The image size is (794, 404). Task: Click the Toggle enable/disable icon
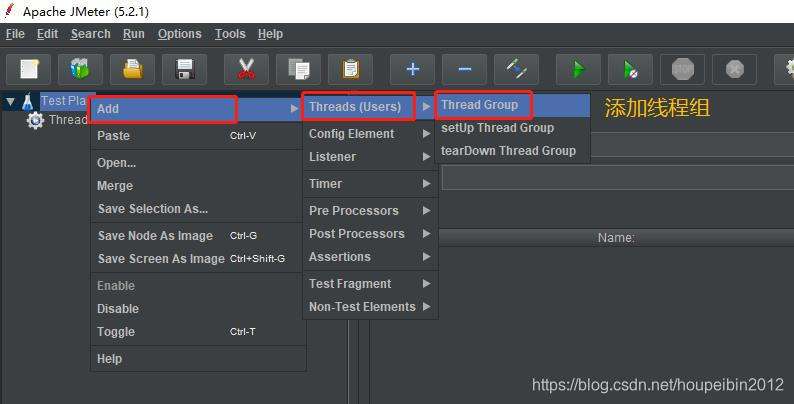(517, 69)
